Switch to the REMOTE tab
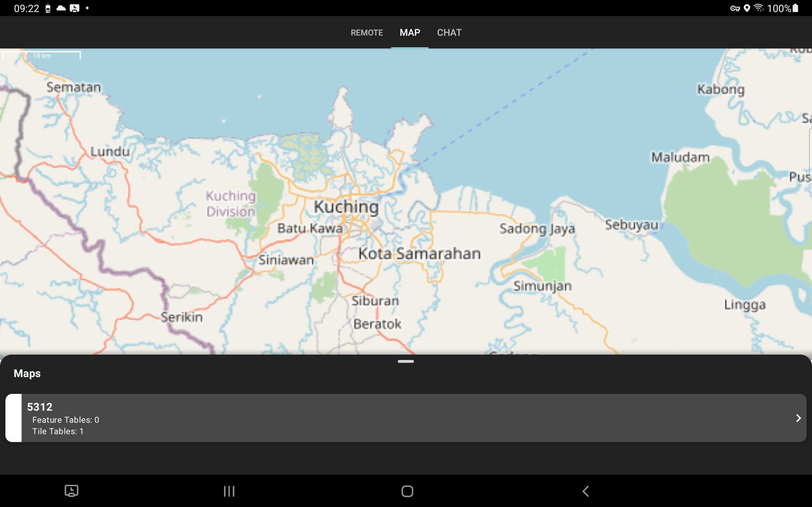Image resolution: width=812 pixels, height=507 pixels. [x=366, y=32]
